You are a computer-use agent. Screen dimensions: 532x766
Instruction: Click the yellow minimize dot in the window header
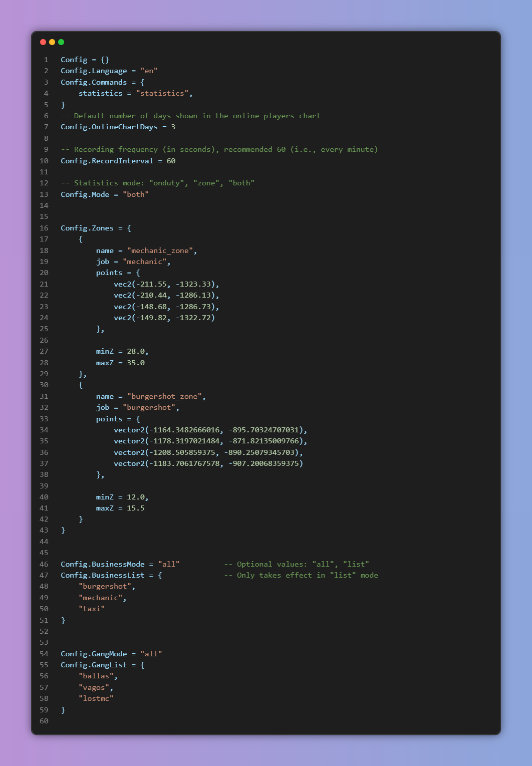52,42
